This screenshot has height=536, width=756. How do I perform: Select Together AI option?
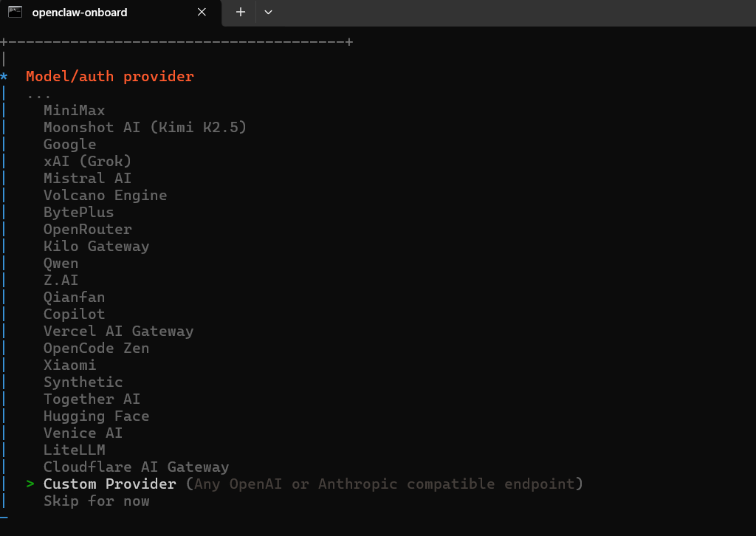92,399
